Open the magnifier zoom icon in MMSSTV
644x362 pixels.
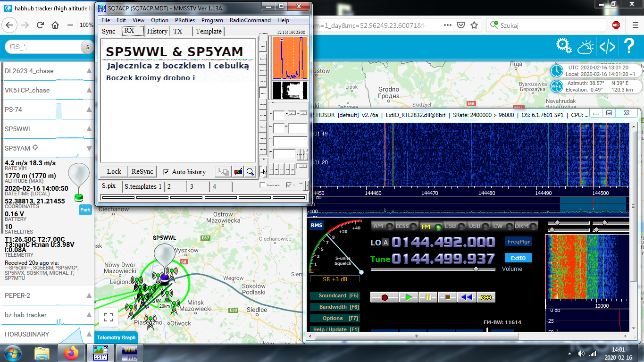[250, 172]
